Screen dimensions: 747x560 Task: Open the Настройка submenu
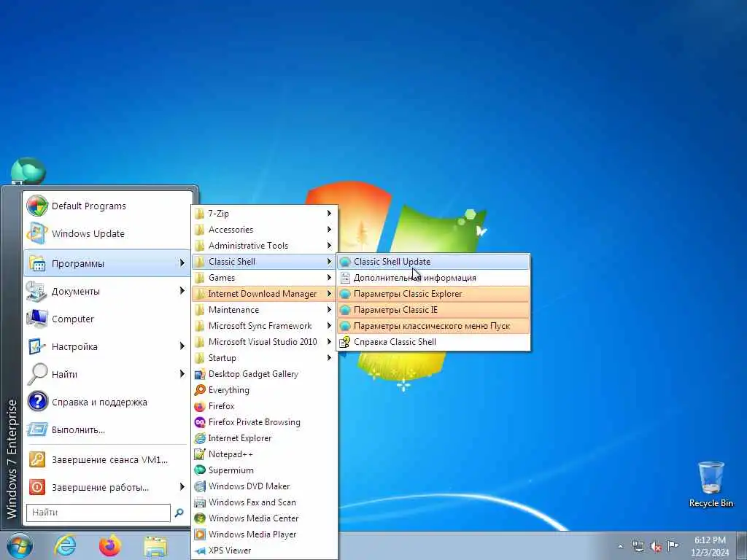tap(108, 346)
